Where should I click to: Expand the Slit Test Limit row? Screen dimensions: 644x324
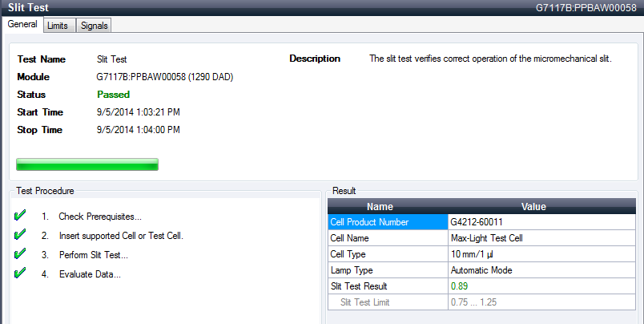388,302
